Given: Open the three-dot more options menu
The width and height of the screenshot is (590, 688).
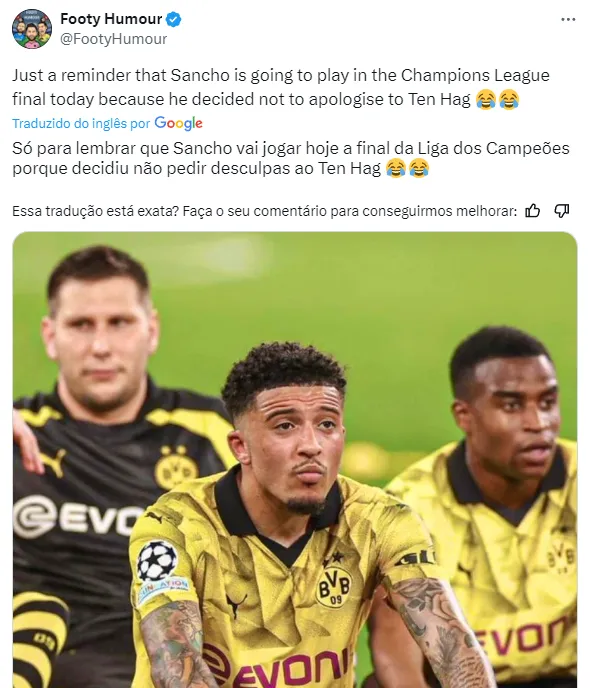Looking at the screenshot, I should click(568, 19).
